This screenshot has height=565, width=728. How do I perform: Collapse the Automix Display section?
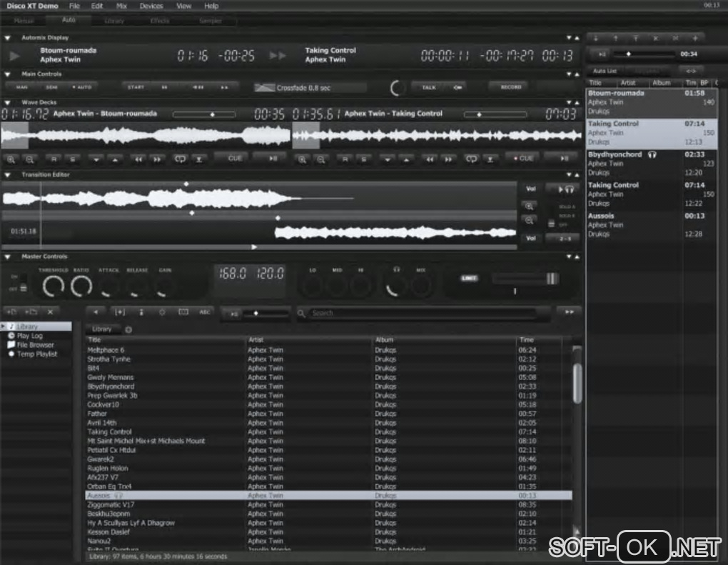[x=7, y=38]
